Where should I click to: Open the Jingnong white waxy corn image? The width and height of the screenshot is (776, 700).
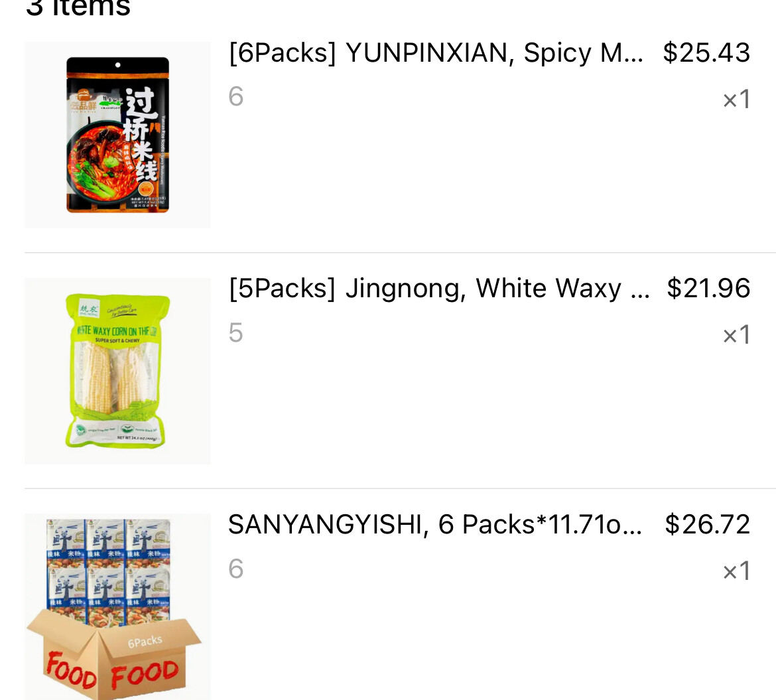coord(118,371)
